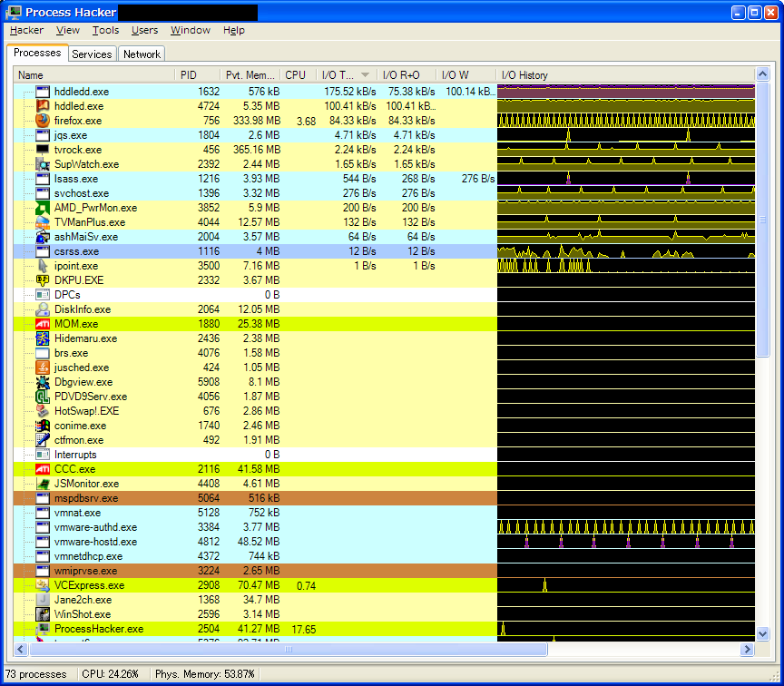Sort by the Pvt. Mem column header

tap(250, 75)
